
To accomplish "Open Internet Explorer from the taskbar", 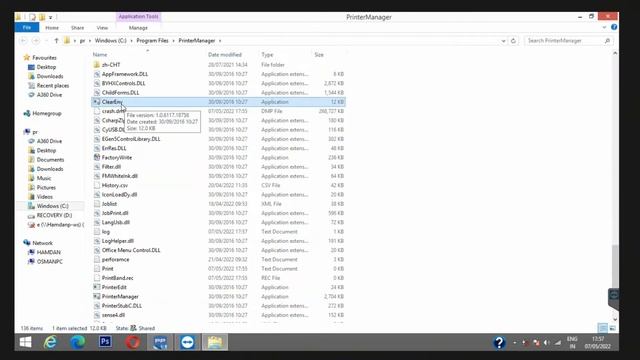I will tap(50, 342).
